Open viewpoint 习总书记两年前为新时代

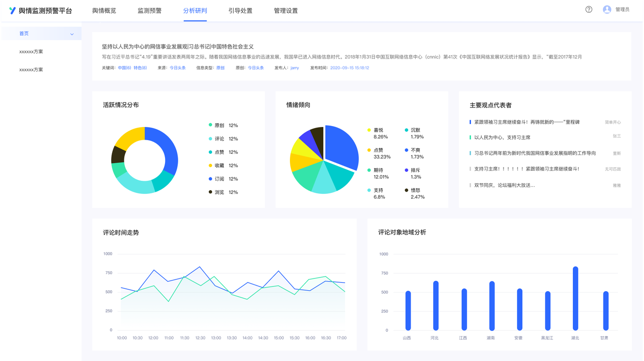(535, 153)
